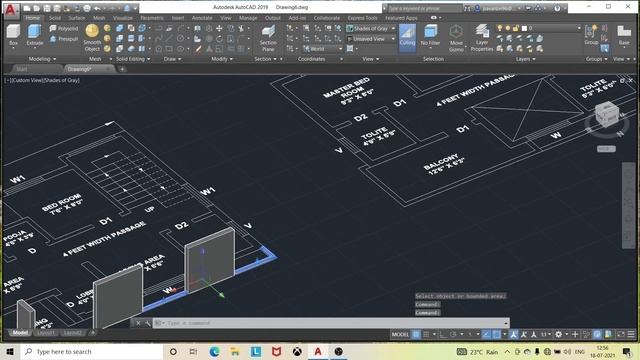Expand the Solid Editing panel

click(x=133, y=59)
